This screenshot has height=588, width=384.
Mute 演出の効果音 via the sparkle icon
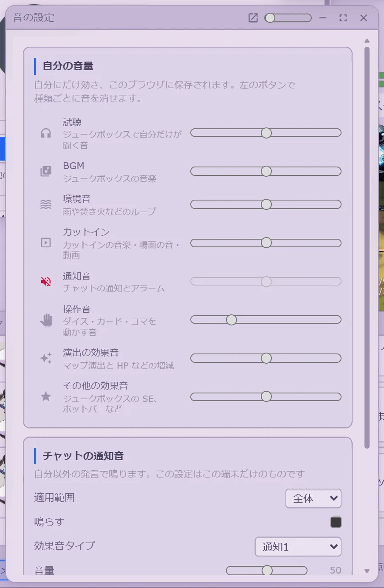(x=46, y=358)
